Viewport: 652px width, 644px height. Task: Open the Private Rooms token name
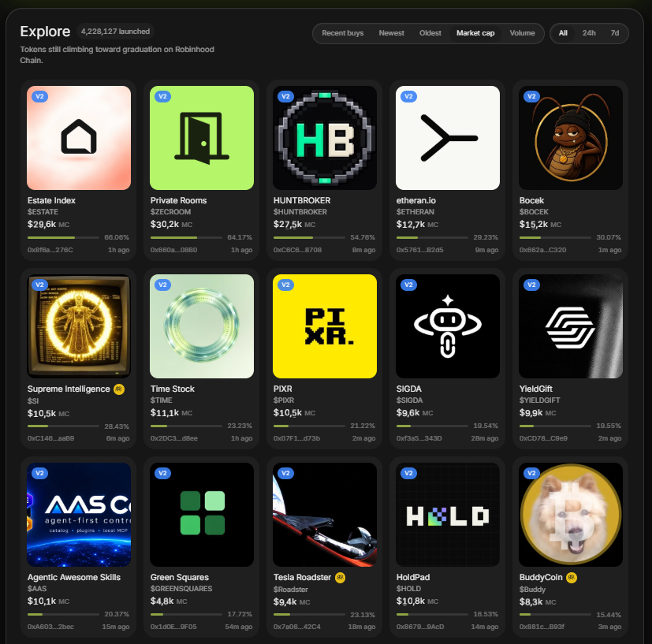(x=178, y=200)
